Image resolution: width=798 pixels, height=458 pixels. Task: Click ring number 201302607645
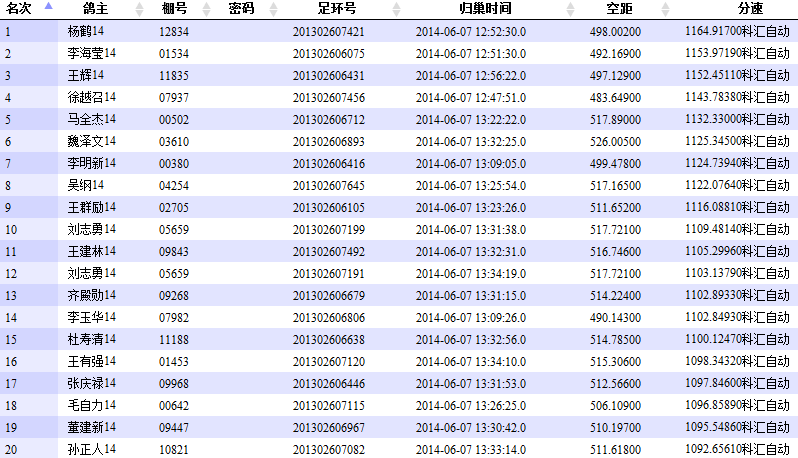(329, 185)
